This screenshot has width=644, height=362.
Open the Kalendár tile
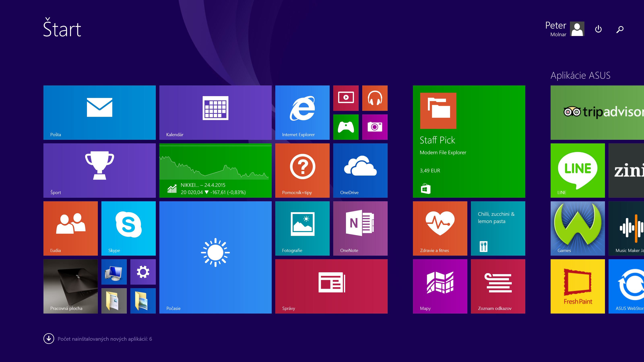215,112
